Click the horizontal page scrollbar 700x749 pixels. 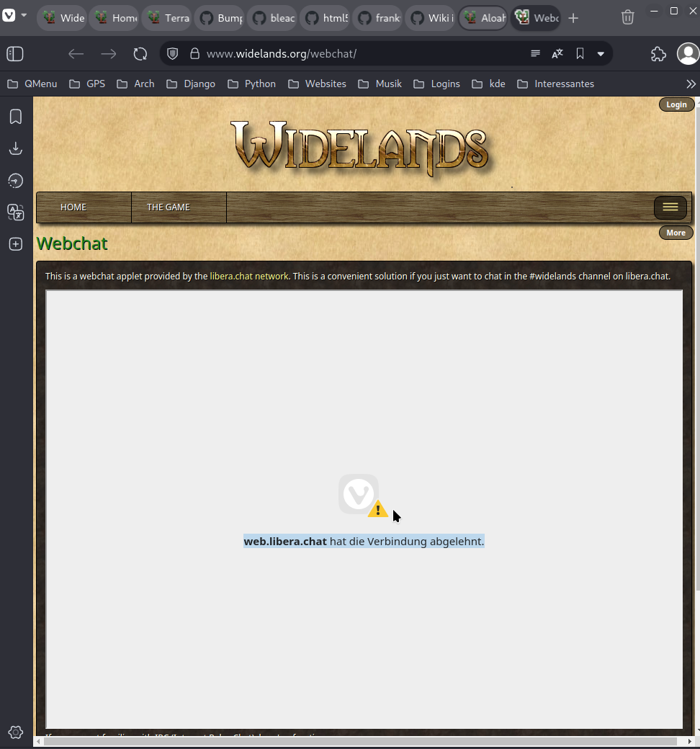coord(362,741)
